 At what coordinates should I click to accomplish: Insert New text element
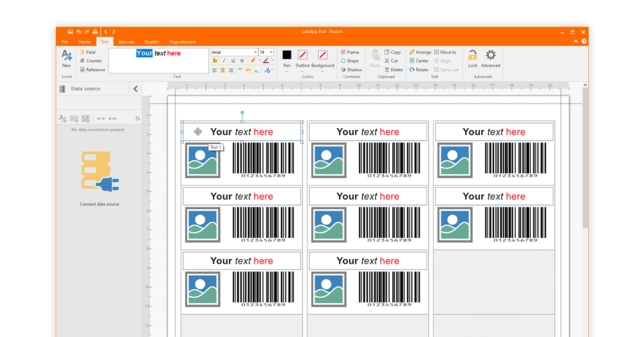67,58
